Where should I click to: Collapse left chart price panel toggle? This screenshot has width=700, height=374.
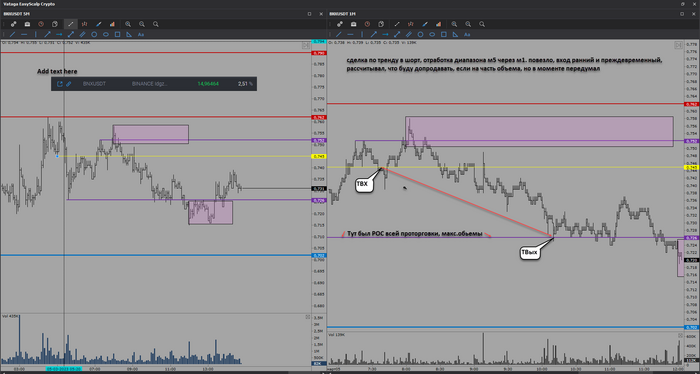(x=306, y=45)
